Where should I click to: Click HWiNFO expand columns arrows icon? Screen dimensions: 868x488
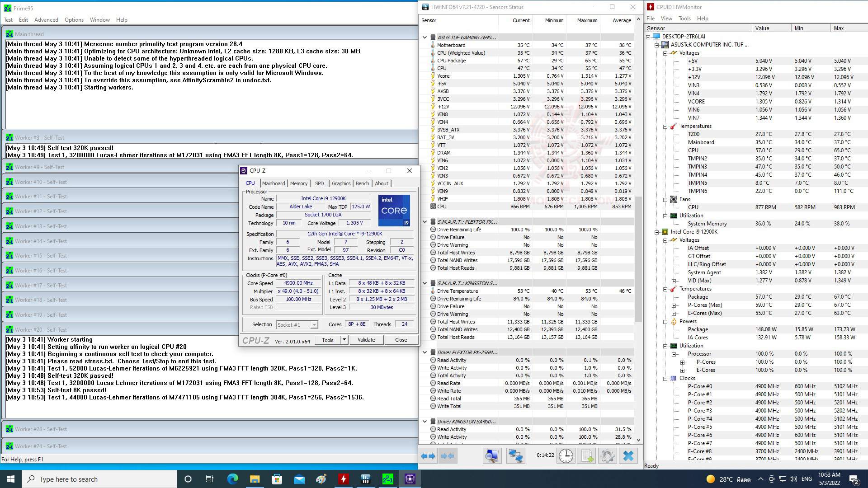tap(428, 456)
